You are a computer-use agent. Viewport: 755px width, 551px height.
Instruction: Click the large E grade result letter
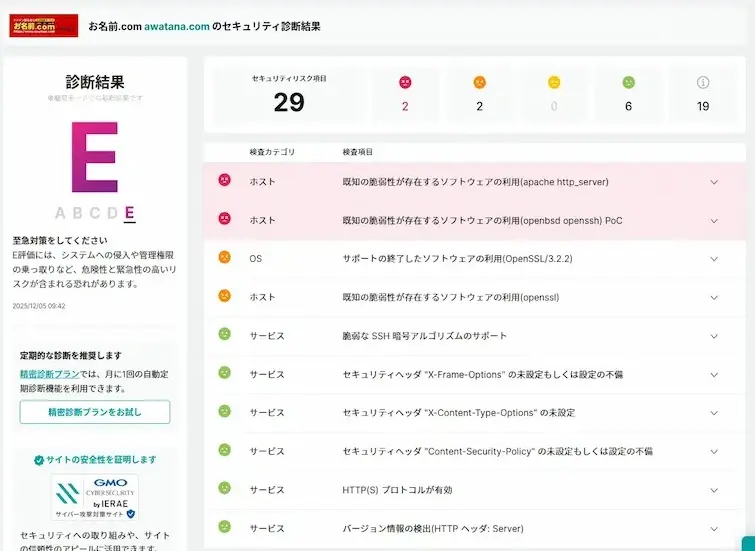point(95,157)
